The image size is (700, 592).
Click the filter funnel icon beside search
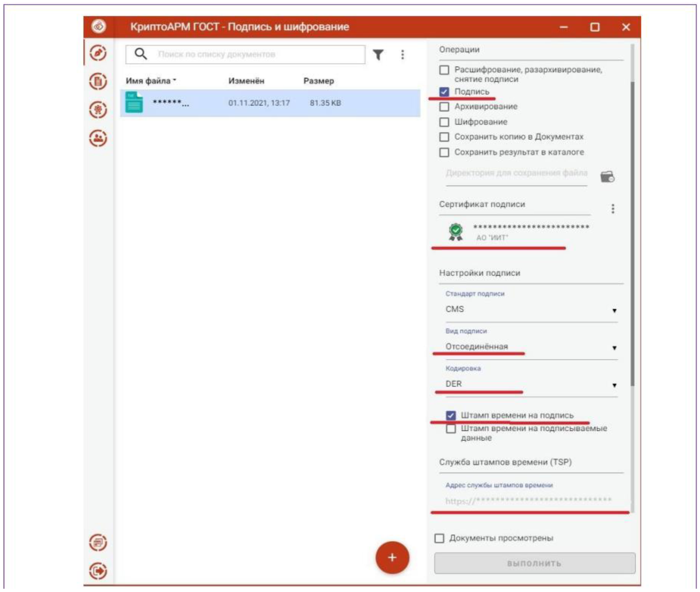point(378,55)
